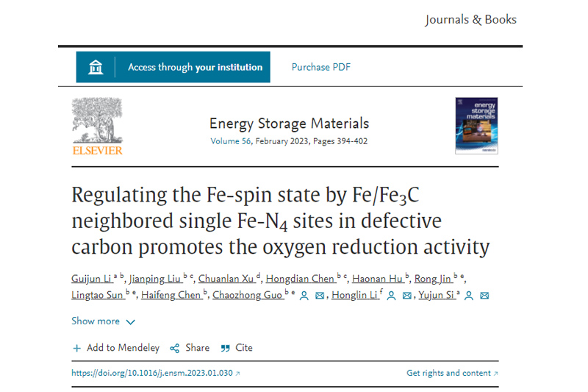Open Chaozhong Guo's author profile icon
The image size is (588, 392).
click(304, 296)
